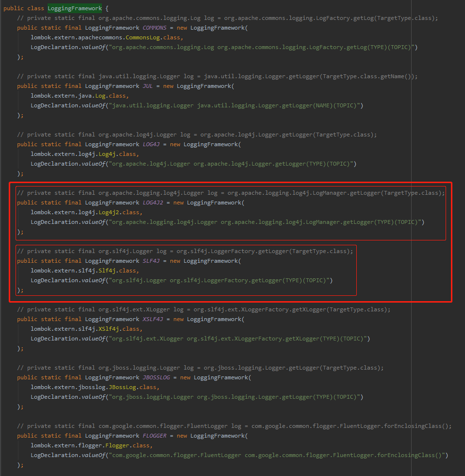
Task: Click the string "org.slf4j.Logger org.slf4j.LoggerFactory.getLogger(TYPE)(TOPIC)"
Action: [x=219, y=280]
